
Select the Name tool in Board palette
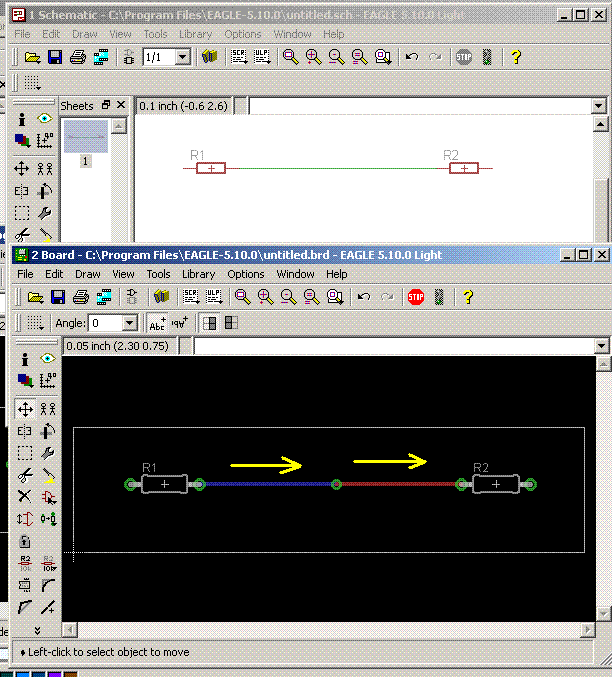[x=25, y=563]
